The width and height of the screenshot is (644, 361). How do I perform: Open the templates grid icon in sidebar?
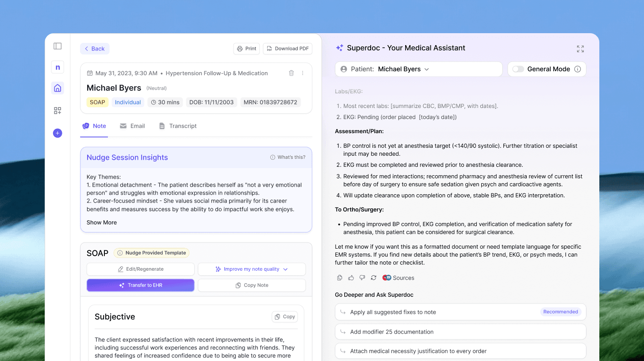point(57,111)
